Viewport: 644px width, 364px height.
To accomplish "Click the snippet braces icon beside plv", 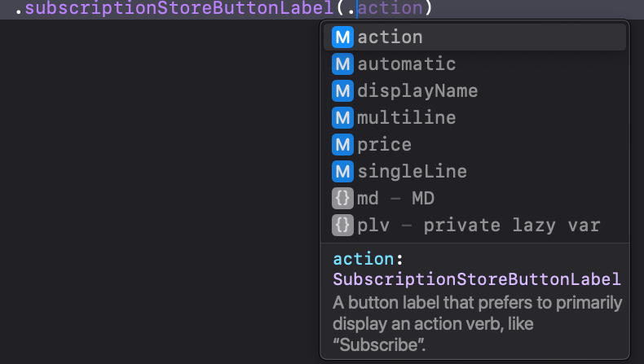I will tap(342, 226).
